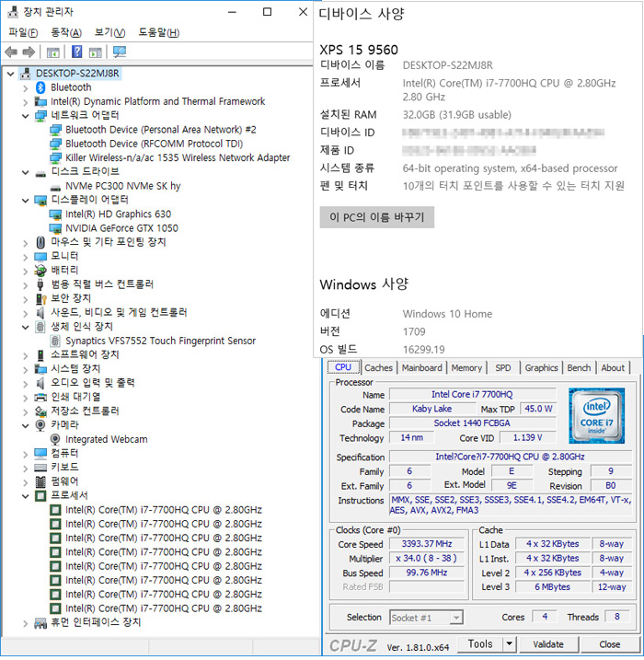Open the 보기(V) menu
Viewport: 644px width, 660px height.
coord(109,33)
